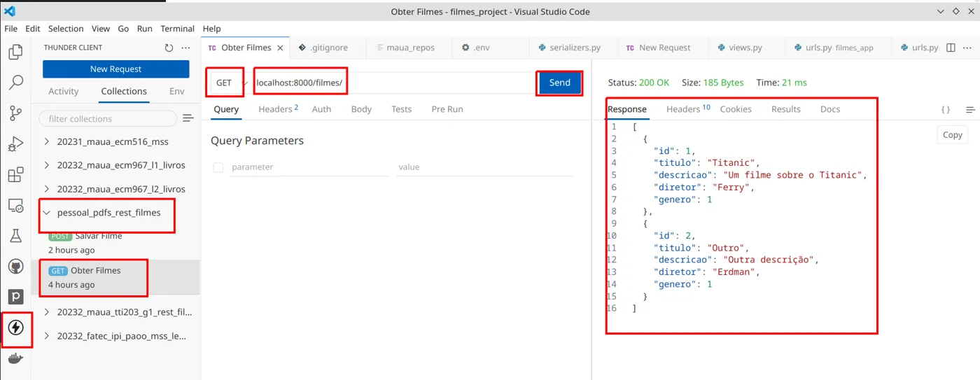Switch to the .gitignore editor tab
980x380 pixels.
[329, 48]
